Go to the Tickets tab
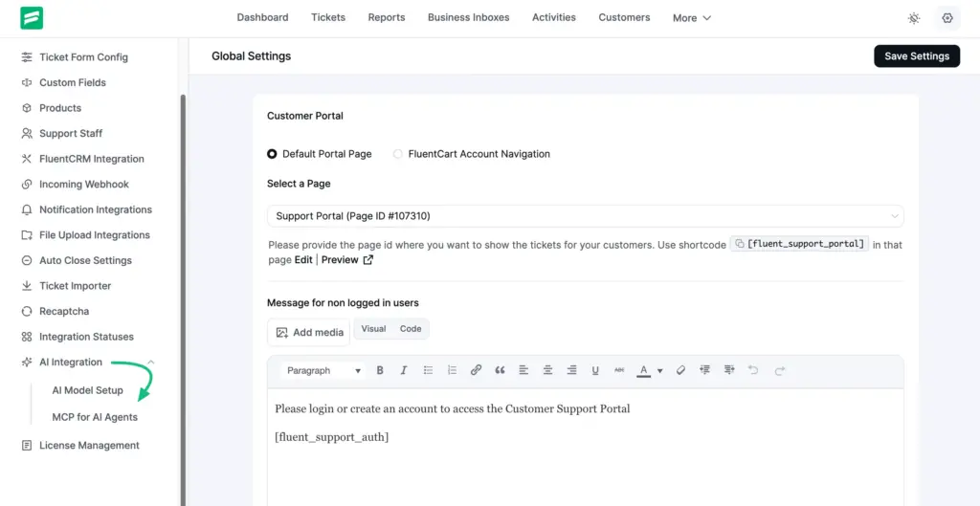Image resolution: width=980 pixels, height=506 pixels. [x=328, y=17]
